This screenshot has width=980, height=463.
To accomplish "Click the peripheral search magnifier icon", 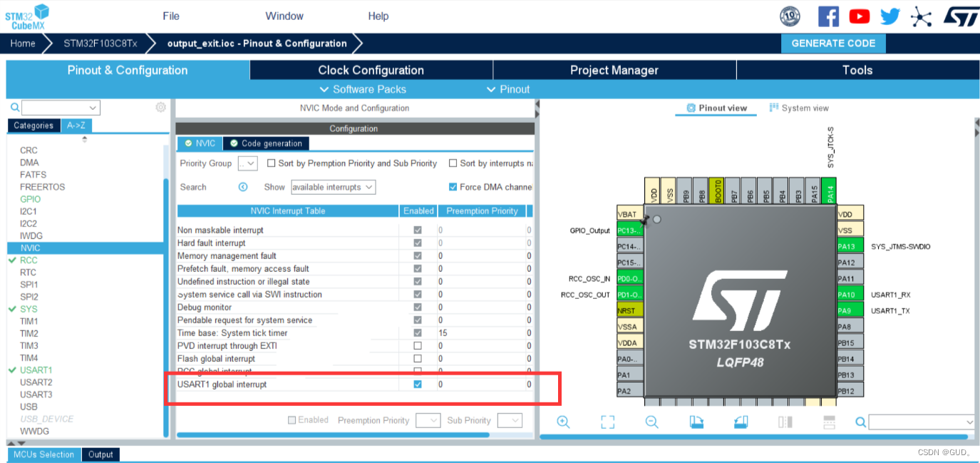I will (x=15, y=108).
